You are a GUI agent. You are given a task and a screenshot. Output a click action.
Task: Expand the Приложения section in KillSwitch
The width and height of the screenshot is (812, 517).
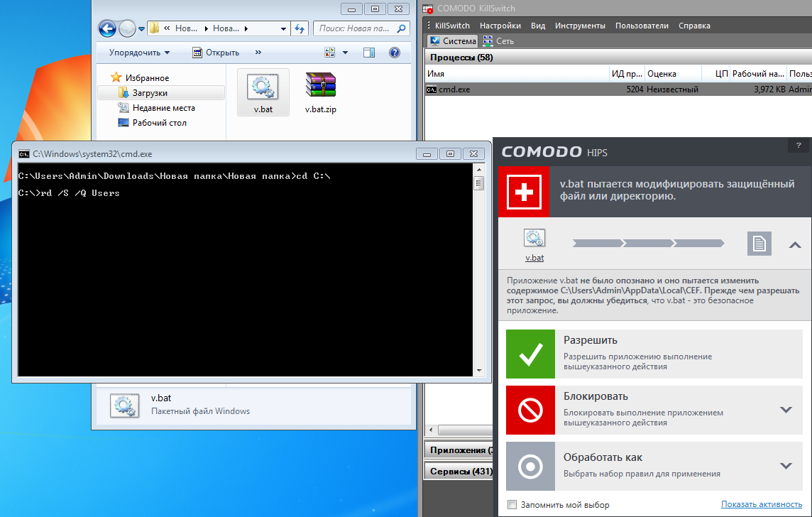(x=459, y=450)
